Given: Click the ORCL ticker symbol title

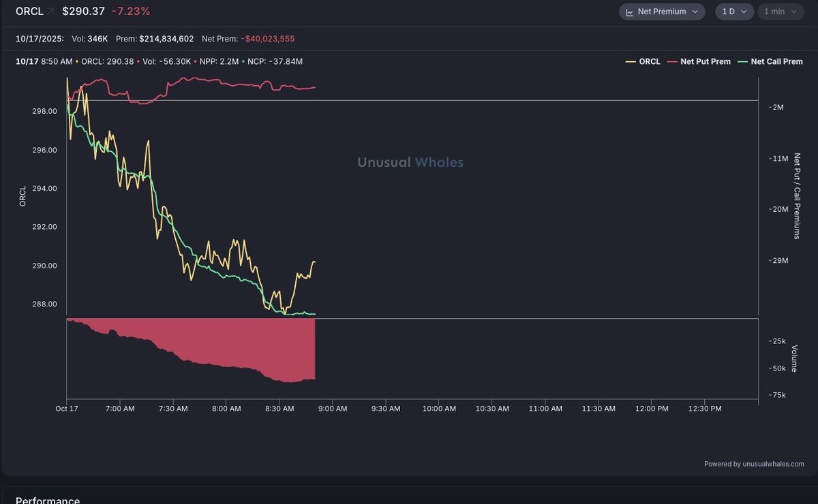Looking at the screenshot, I should click(x=29, y=12).
